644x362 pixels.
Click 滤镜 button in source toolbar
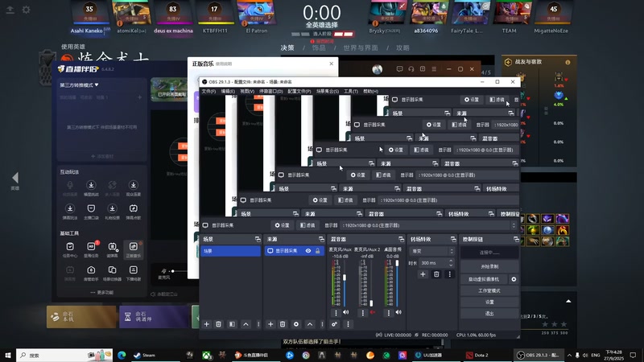(x=308, y=225)
